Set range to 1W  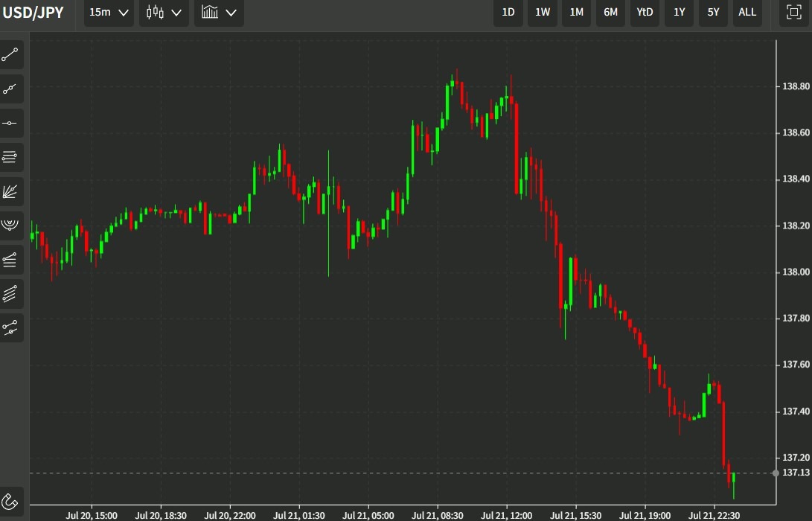pyautogui.click(x=542, y=12)
